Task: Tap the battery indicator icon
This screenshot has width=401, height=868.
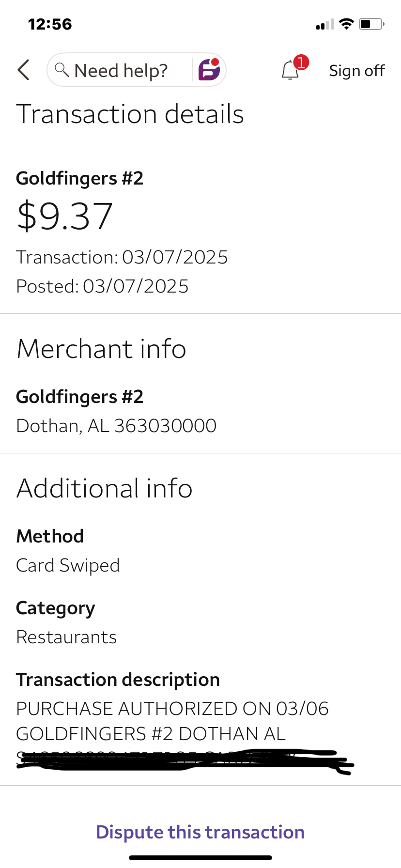Action: [371, 24]
